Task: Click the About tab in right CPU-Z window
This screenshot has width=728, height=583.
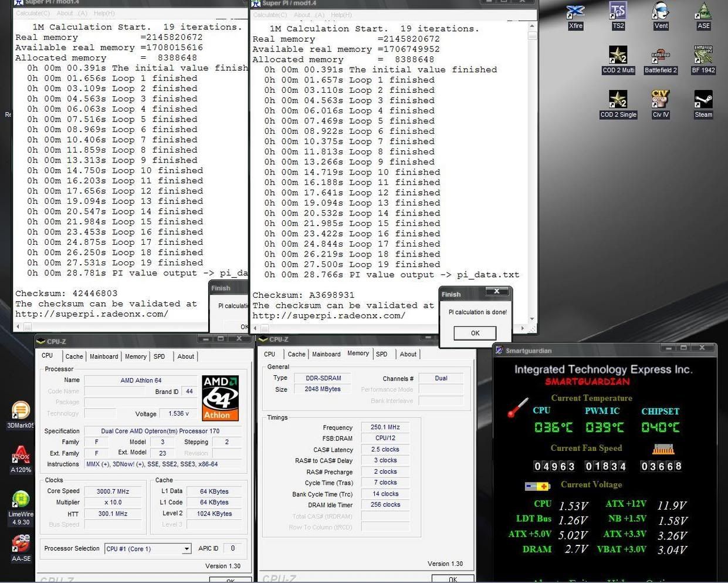Action: click(x=408, y=354)
